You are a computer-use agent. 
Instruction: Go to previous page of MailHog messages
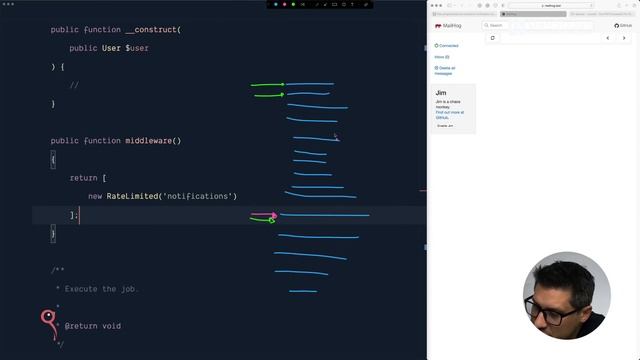608,38
